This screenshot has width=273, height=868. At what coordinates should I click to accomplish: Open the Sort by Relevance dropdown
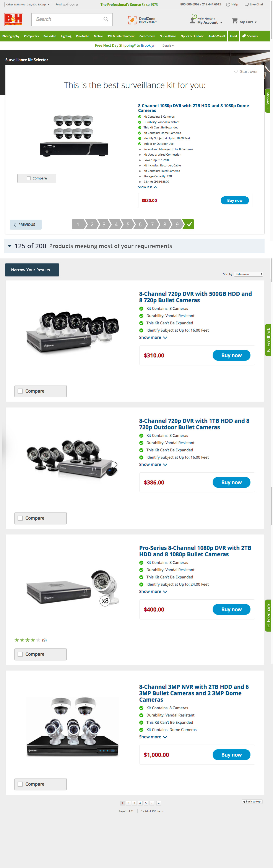(249, 274)
